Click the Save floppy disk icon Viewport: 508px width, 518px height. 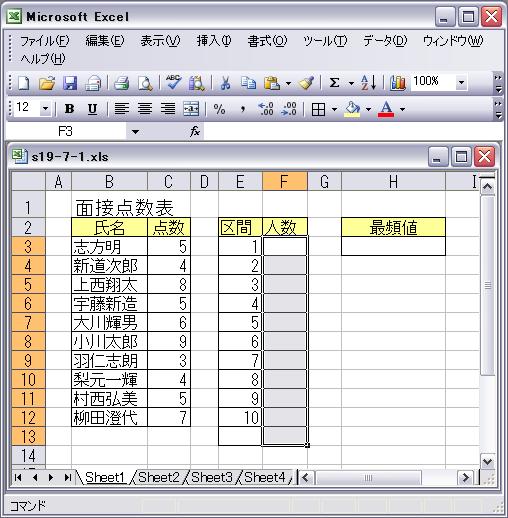[70, 83]
